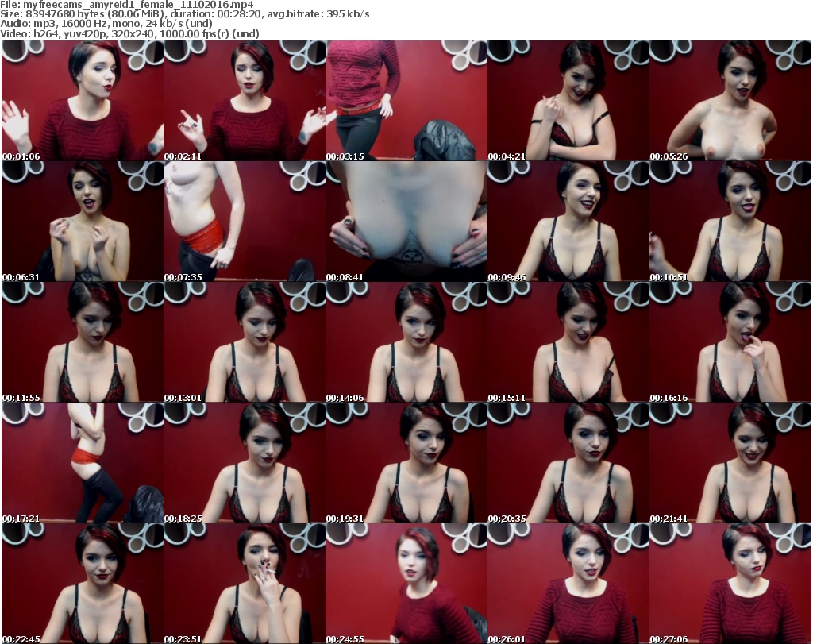Open the thumbnail marked 00:03:15
This screenshot has width=813, height=644.
[x=406, y=101]
